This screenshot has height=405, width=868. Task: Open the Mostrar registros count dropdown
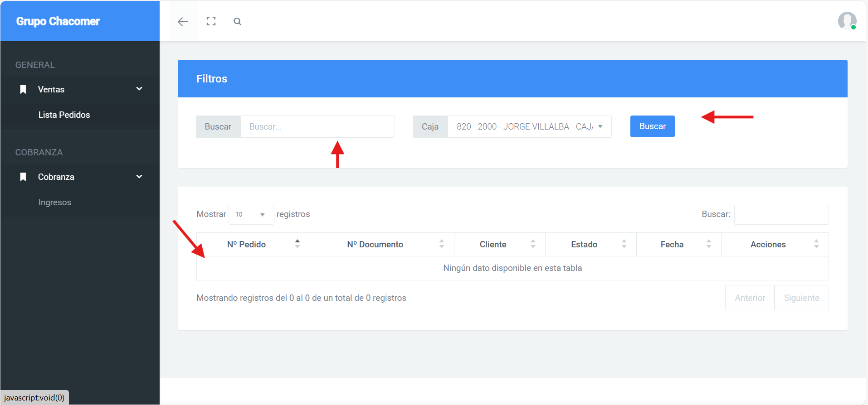click(251, 215)
